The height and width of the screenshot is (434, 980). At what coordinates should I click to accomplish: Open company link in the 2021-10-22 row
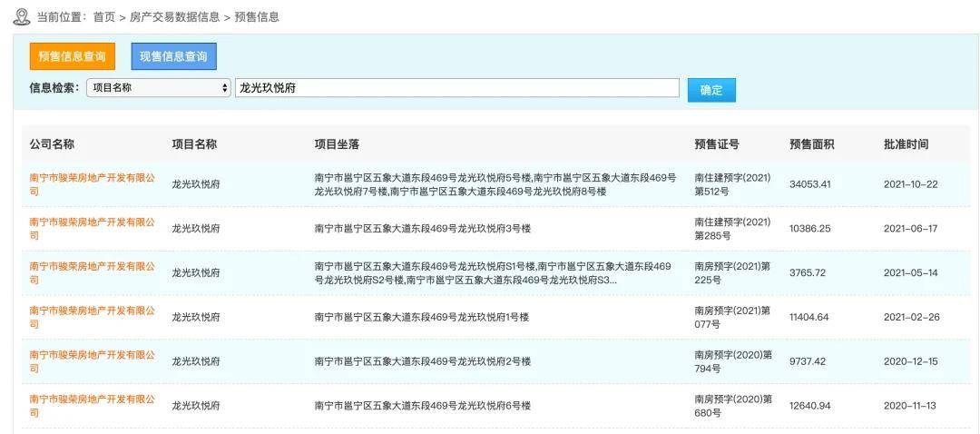92,184
